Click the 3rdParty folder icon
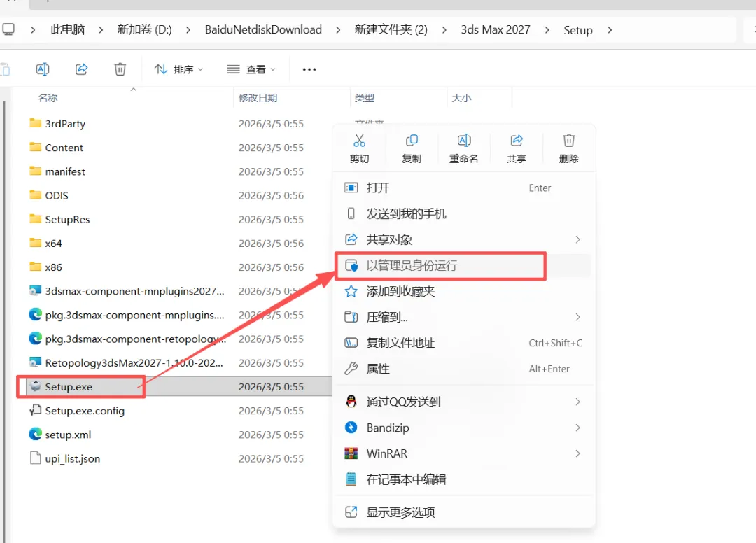The width and height of the screenshot is (756, 543). [x=35, y=123]
